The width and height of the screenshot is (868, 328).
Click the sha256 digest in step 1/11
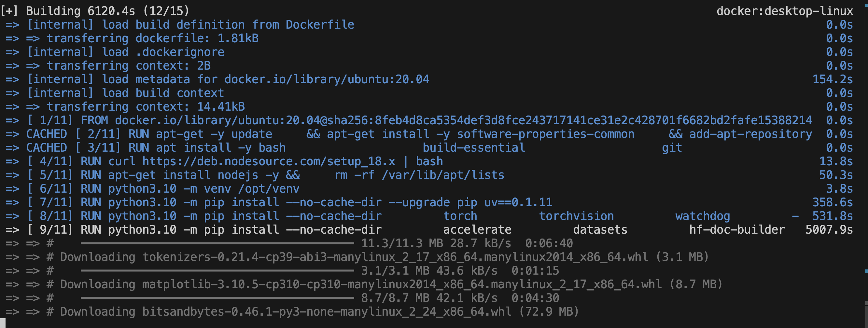[569, 120]
